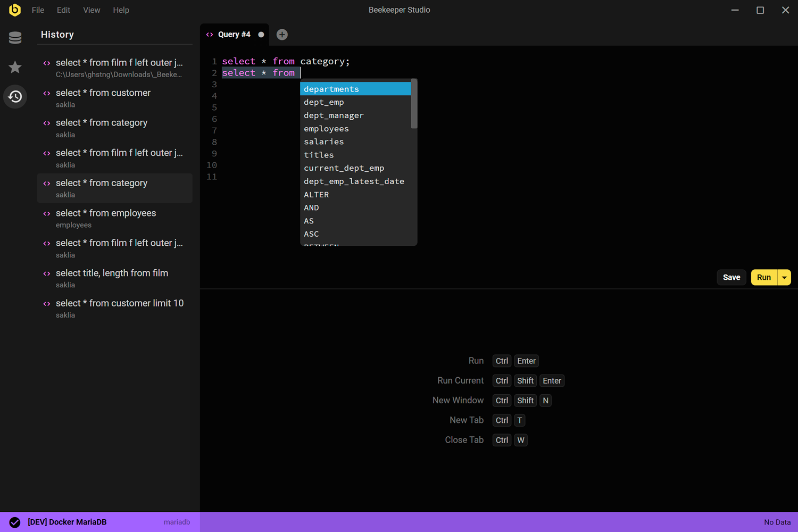Viewport: 798px width, 532px height.
Task: Click the connection checkmark icon in the status bar
Action: tap(15, 522)
